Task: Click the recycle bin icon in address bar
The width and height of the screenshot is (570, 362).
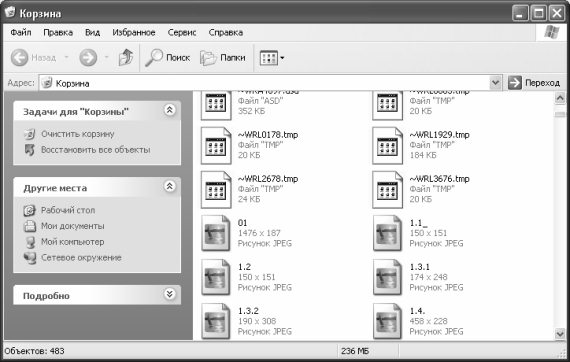Action: [47, 83]
